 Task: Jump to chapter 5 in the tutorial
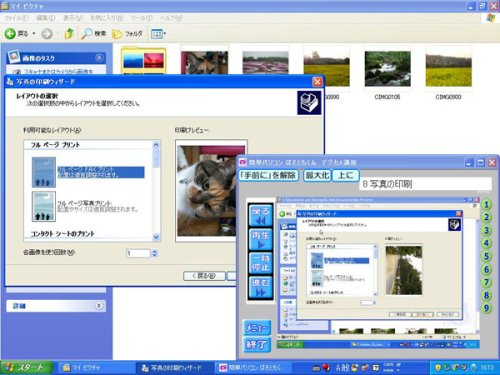coord(486,256)
